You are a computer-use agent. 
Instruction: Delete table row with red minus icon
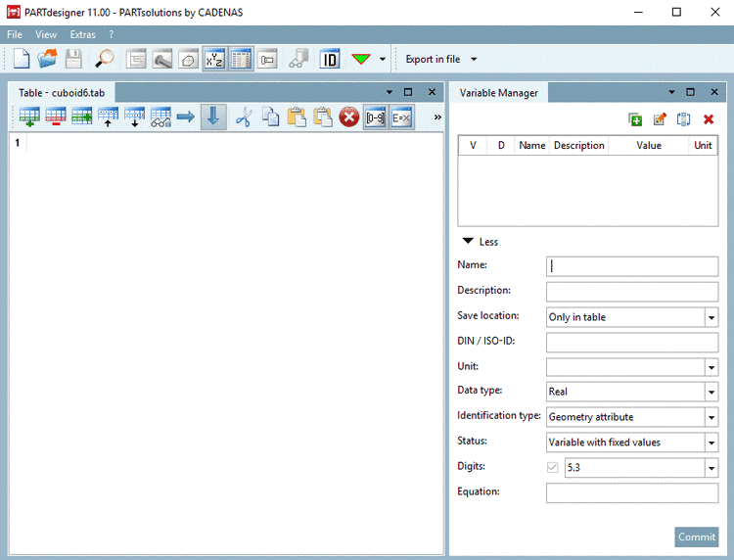click(x=56, y=117)
